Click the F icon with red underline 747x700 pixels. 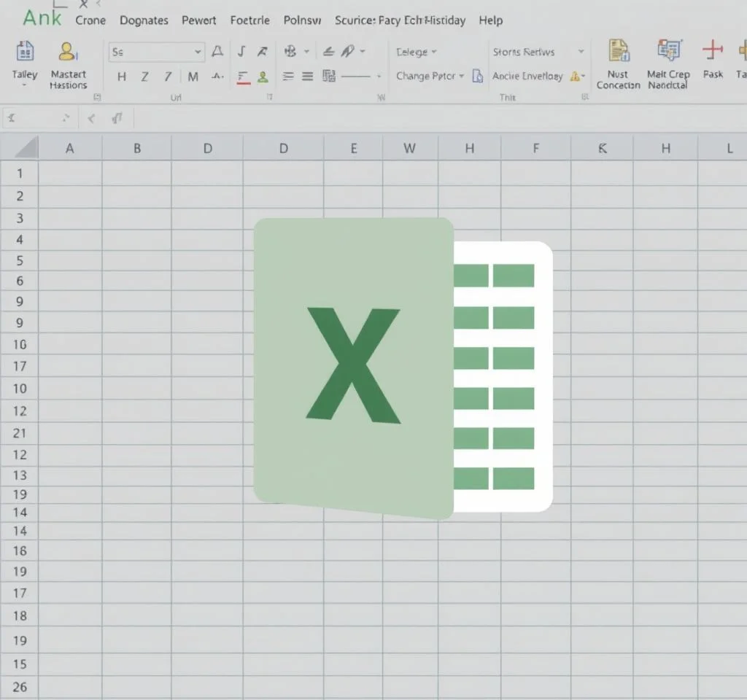click(x=244, y=77)
